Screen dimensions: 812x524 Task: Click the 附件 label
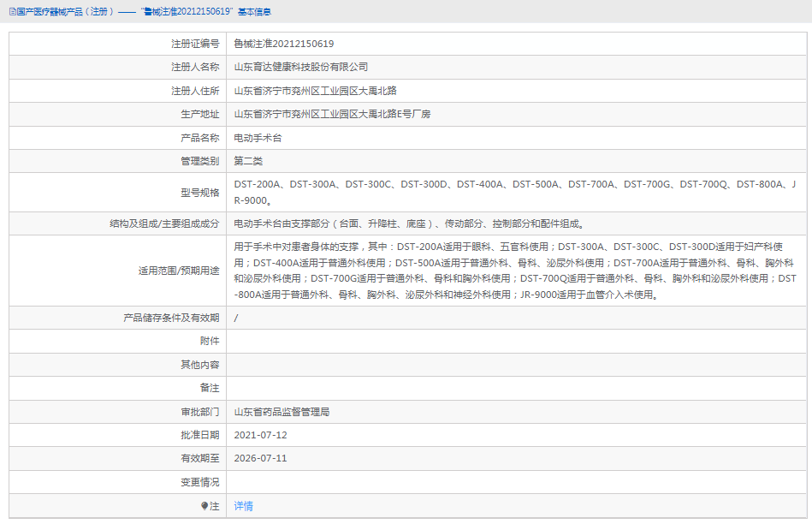pos(210,341)
